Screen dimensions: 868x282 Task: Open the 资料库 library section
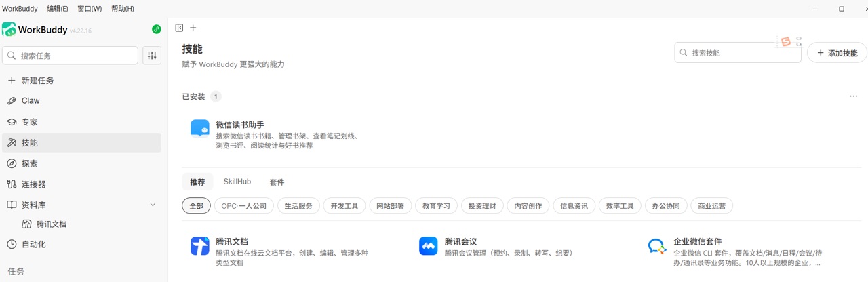81,205
